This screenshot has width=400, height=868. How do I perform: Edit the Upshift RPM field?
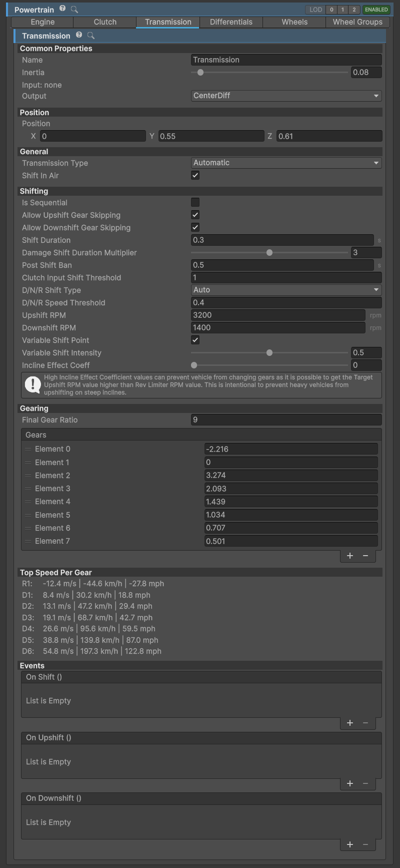(x=278, y=315)
